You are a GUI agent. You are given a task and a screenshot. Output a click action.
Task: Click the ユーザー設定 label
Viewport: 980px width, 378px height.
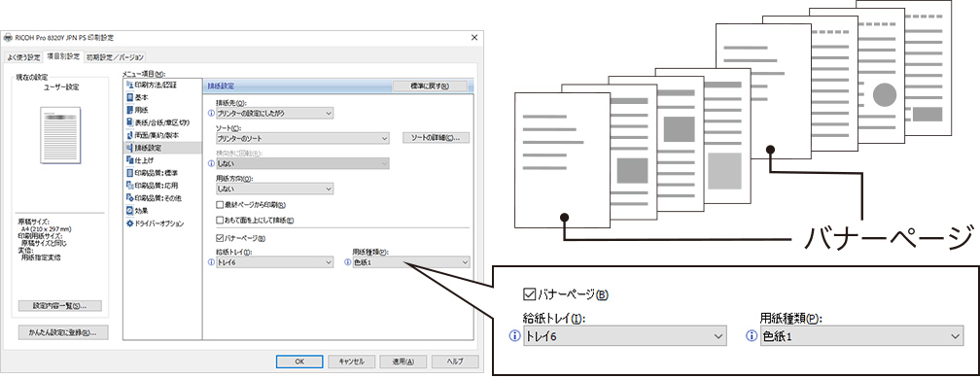[x=60, y=87]
